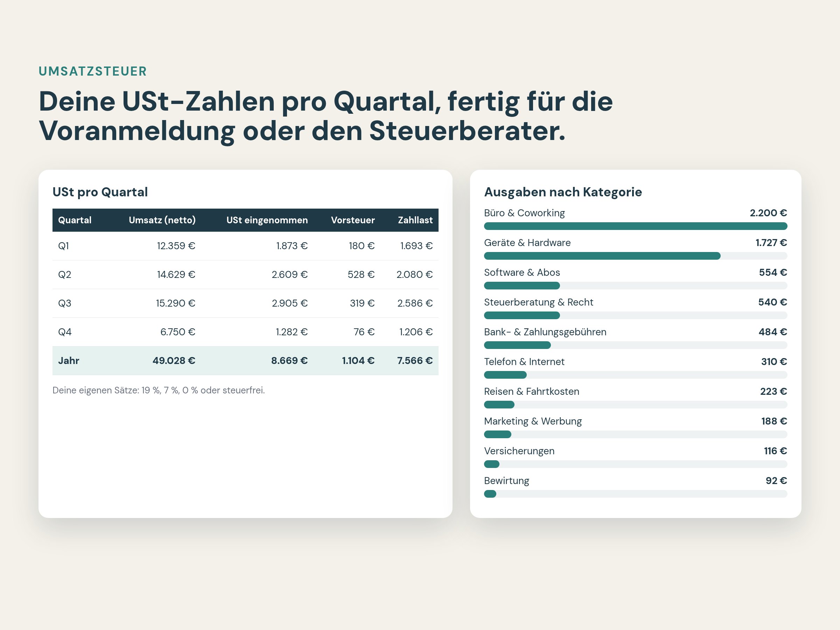840x630 pixels.
Task: Click the Marketing & Werbung label
Action: 533,421
